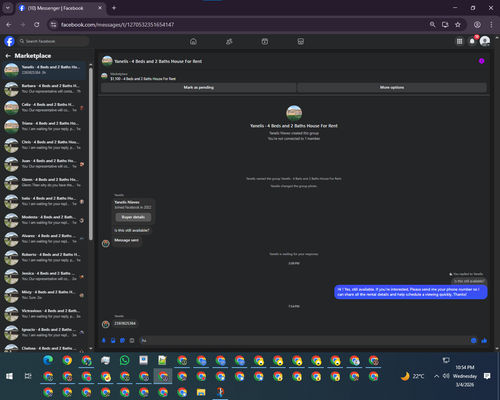This screenshot has height=400, width=500.
Task: Open the Triana conversation in the list
Action: pyautogui.click(x=44, y=126)
